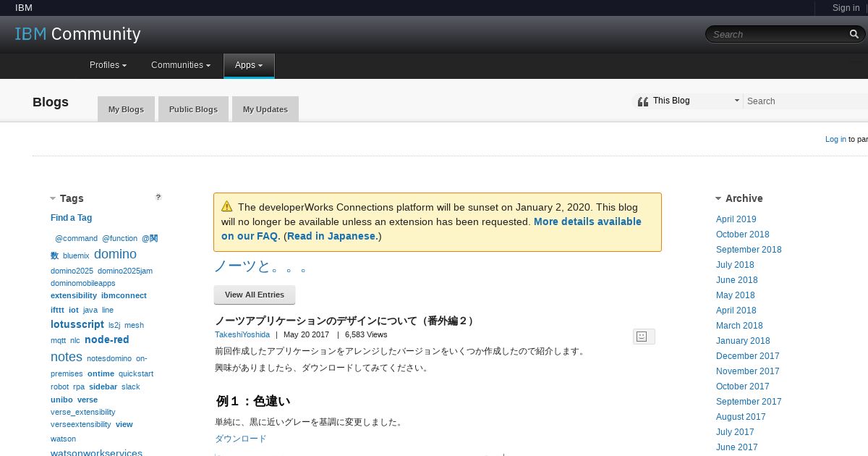Open author TakeshiYoshida profile link
This screenshot has height=456, width=868.
pyautogui.click(x=242, y=334)
